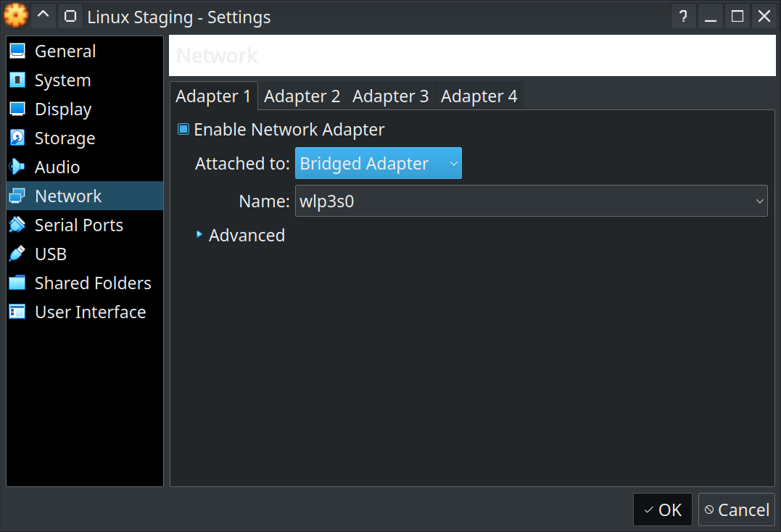Image resolution: width=781 pixels, height=532 pixels.
Task: Open the Adapter 4 tab
Action: (479, 96)
